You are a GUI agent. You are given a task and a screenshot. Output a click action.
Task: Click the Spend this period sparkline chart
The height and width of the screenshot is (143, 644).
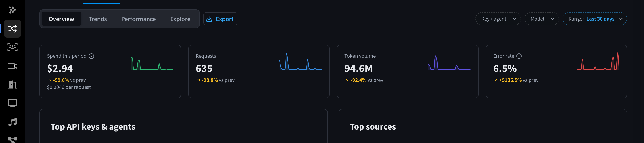[x=152, y=63]
